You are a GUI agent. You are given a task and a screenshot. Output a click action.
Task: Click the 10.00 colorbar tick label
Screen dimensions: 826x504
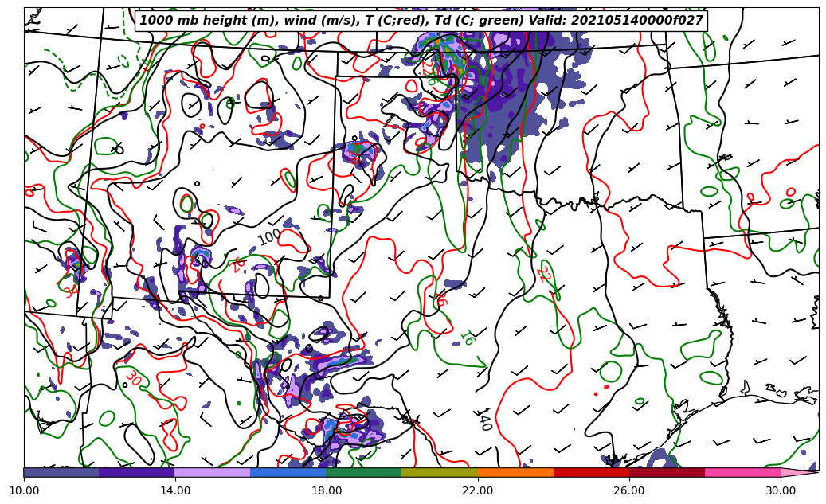pyautogui.click(x=24, y=490)
